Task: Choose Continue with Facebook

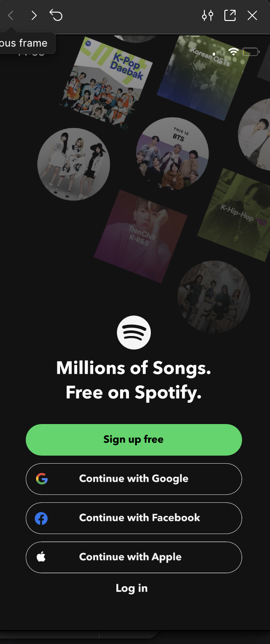Action: (134, 518)
